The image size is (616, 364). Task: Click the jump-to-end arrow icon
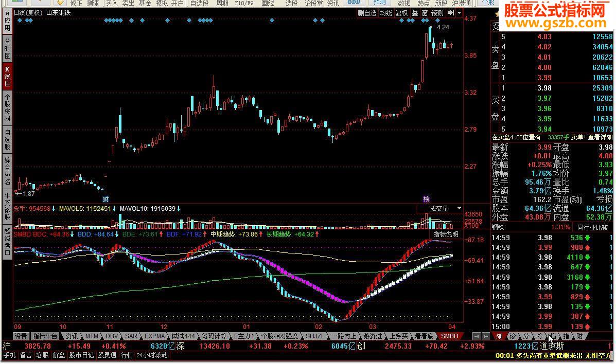click(x=451, y=13)
